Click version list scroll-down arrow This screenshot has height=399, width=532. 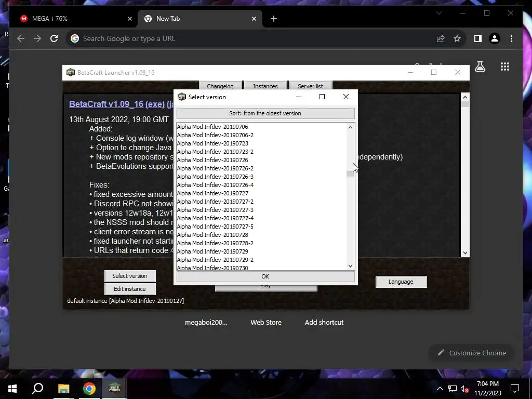(350, 265)
